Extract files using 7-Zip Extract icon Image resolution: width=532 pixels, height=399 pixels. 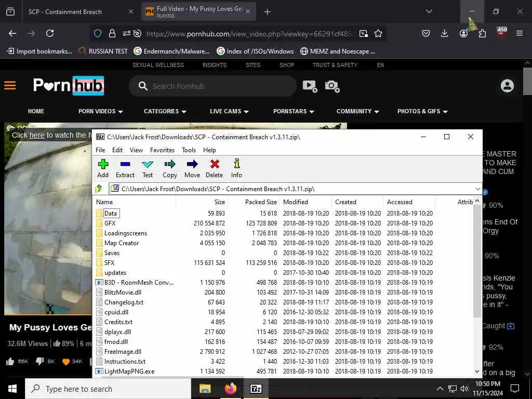pos(125,169)
